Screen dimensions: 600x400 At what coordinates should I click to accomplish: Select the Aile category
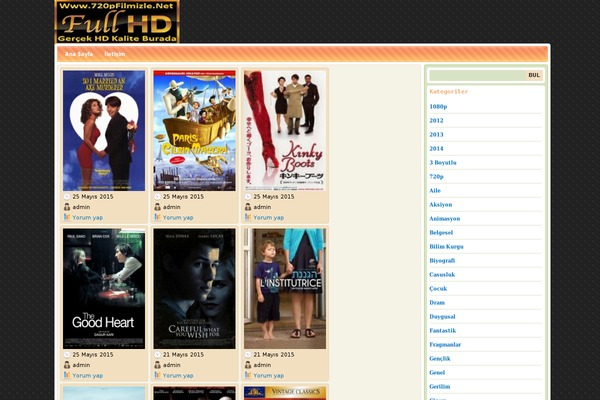[435, 191]
